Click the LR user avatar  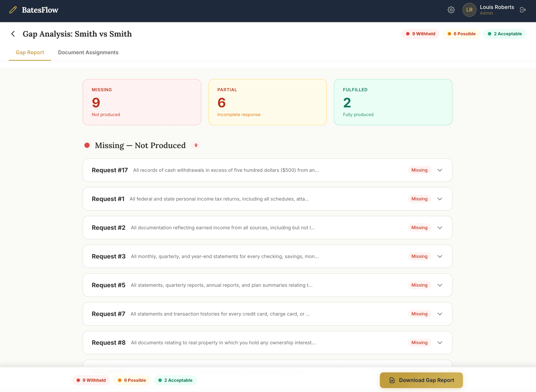(469, 10)
